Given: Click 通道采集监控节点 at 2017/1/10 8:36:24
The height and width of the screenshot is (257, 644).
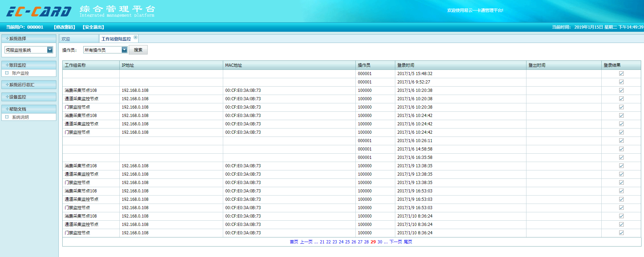Looking at the screenshot, I should (82, 225).
